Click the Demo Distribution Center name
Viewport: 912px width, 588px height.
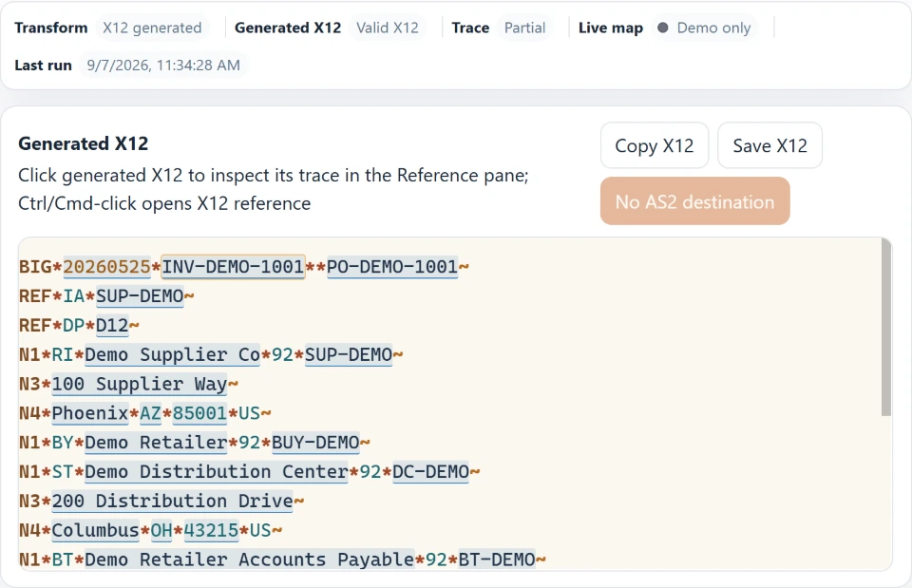tap(217, 472)
